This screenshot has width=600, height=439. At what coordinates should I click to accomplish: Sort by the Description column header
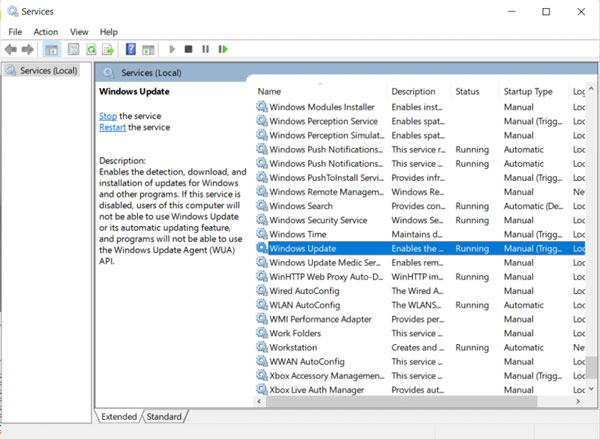419,91
